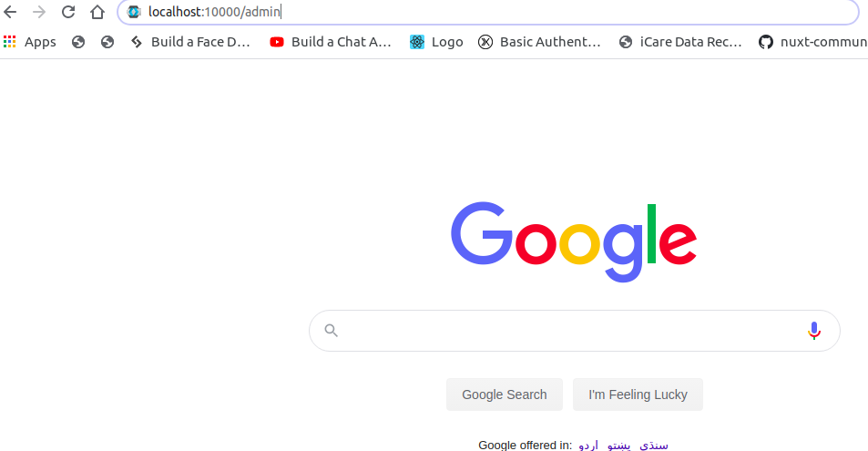
Task: Click the Google Search button
Action: [x=505, y=395]
